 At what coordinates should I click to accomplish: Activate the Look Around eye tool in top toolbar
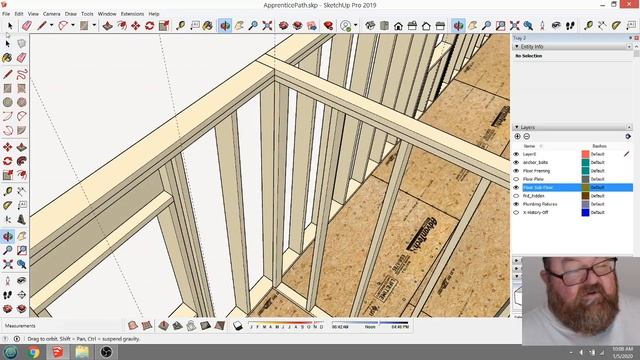point(556,26)
